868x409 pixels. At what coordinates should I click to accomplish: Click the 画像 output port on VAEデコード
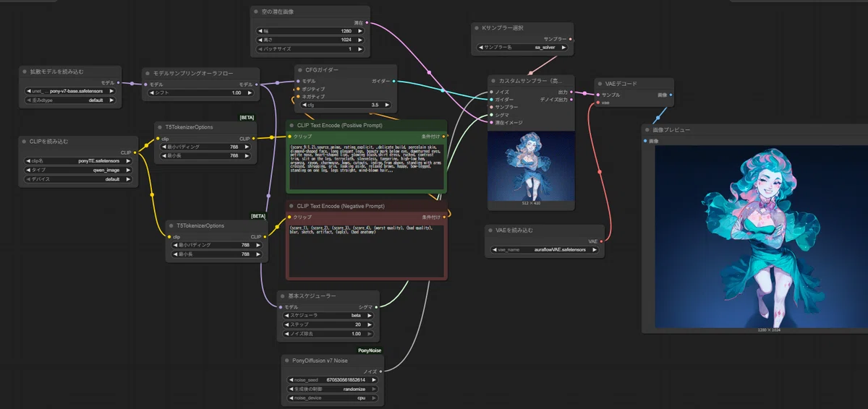pyautogui.click(x=671, y=95)
